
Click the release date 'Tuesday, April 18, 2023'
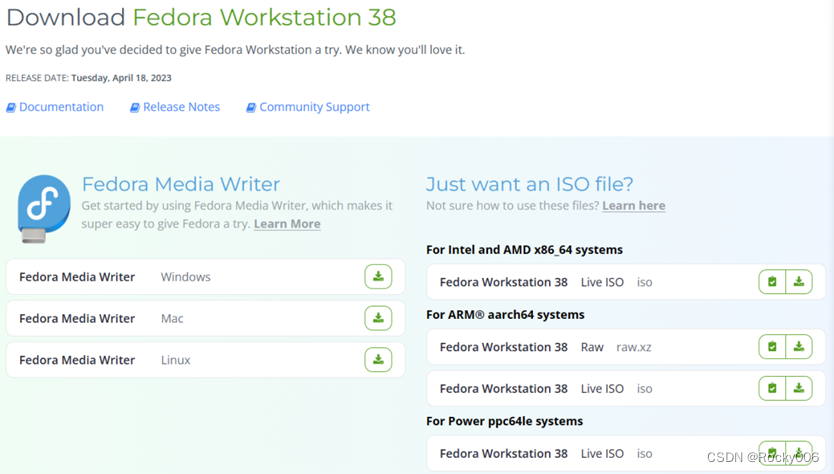pyautogui.click(x=121, y=78)
